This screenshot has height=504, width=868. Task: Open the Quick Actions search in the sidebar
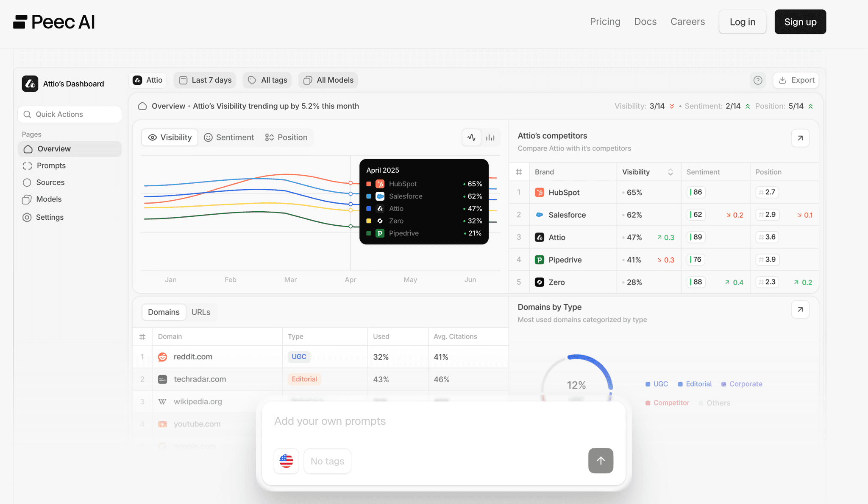coord(70,114)
